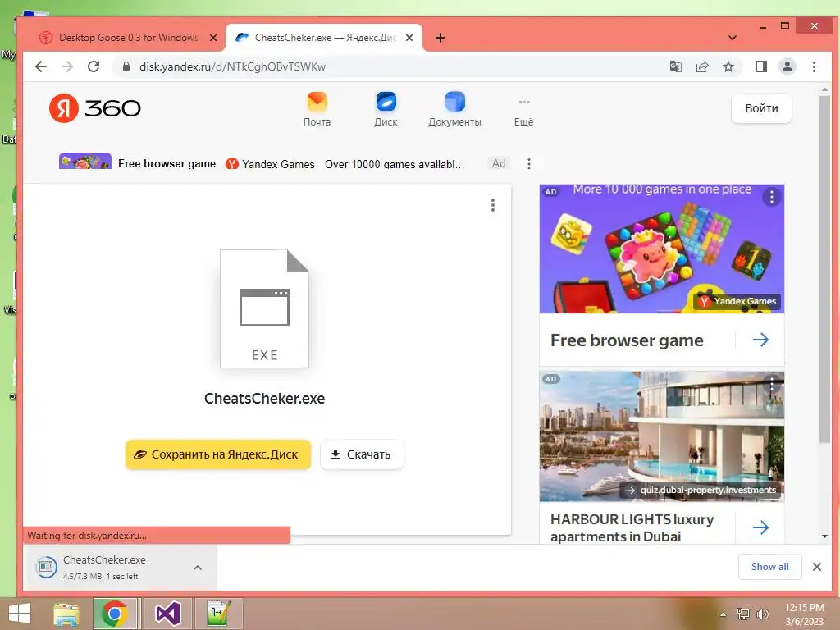Screen dimensions: 840x630
Task: Click Show all downloads button
Action: (x=769, y=567)
